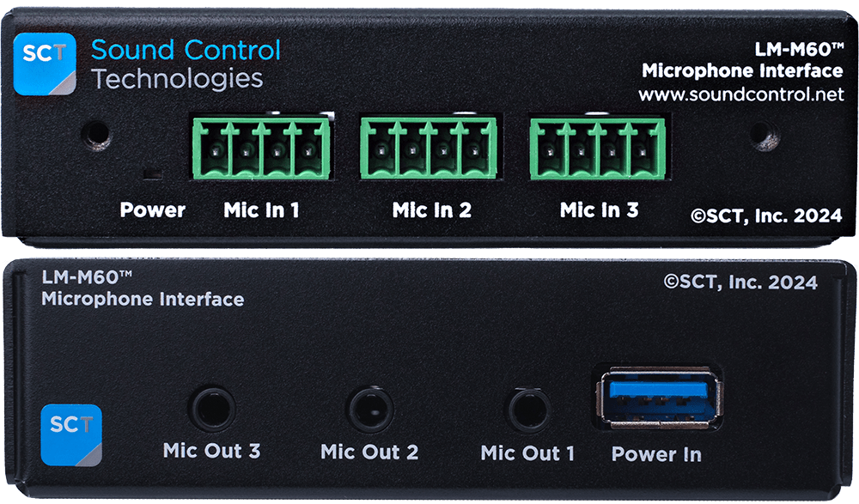Viewport: 859px width, 504px height.
Task: Click the 'LM-M60' model text on rear panel
Action: point(87,277)
